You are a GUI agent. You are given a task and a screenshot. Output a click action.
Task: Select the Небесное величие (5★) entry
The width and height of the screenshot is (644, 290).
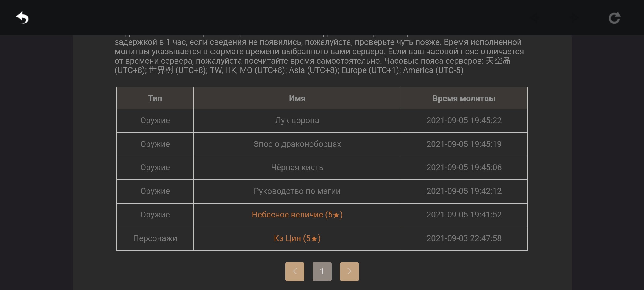point(297,215)
